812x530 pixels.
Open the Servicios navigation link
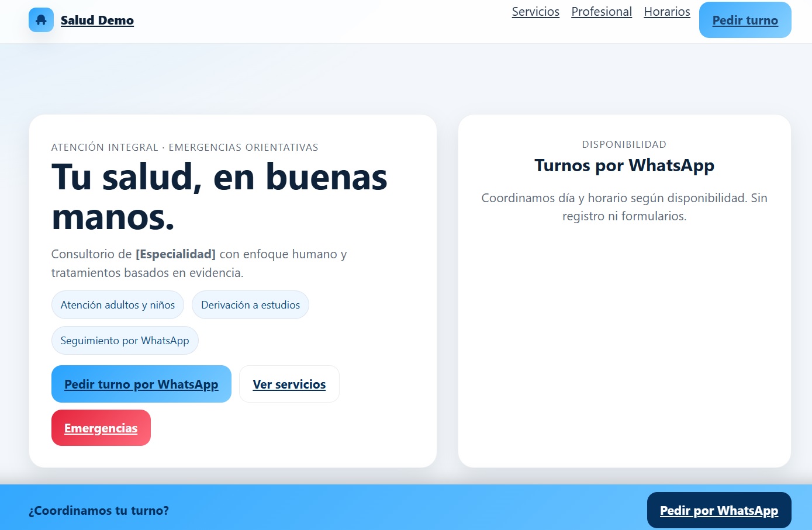click(535, 12)
